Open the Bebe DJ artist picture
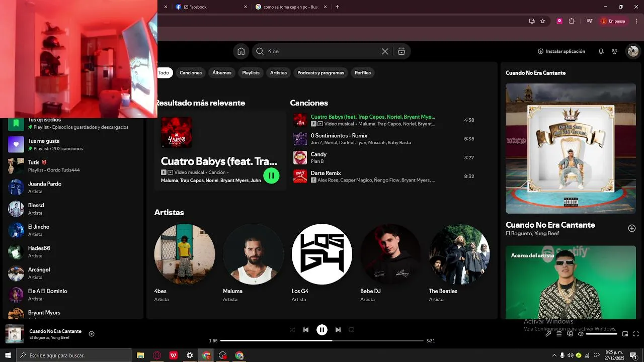 (x=390, y=254)
